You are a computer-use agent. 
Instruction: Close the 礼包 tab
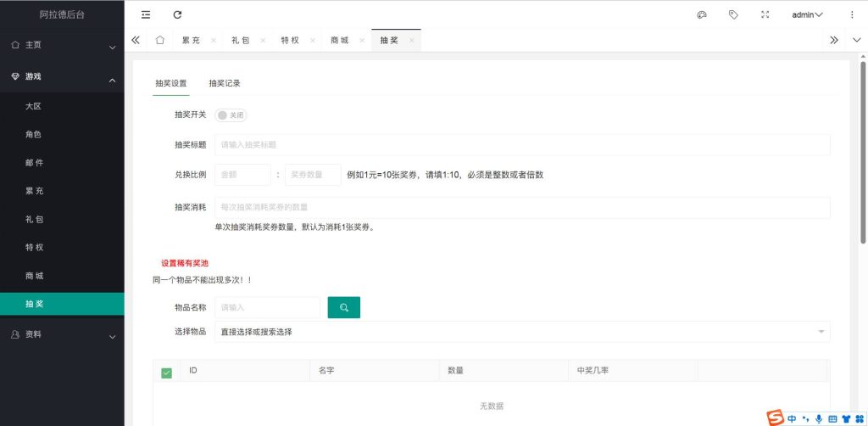point(263,40)
